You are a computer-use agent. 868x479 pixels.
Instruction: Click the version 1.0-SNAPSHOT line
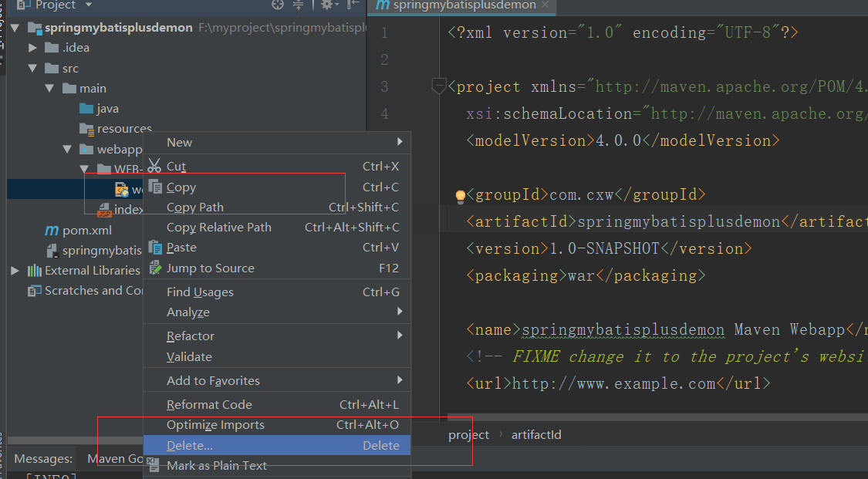609,248
